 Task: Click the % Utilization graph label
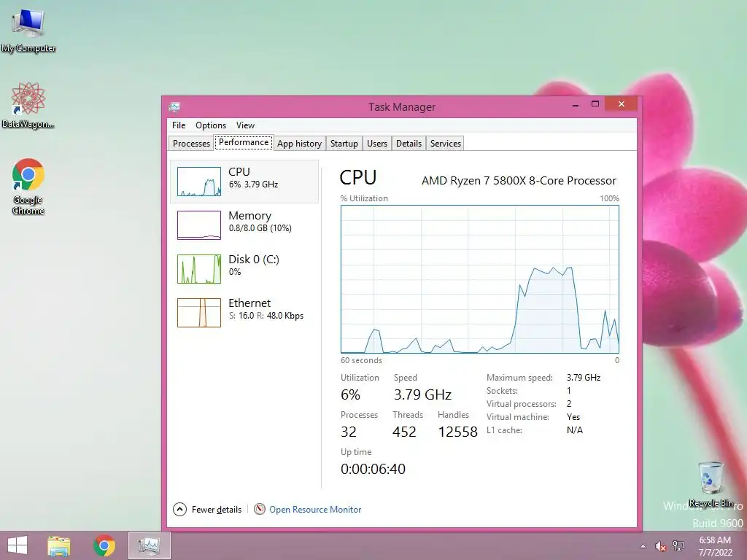(364, 198)
